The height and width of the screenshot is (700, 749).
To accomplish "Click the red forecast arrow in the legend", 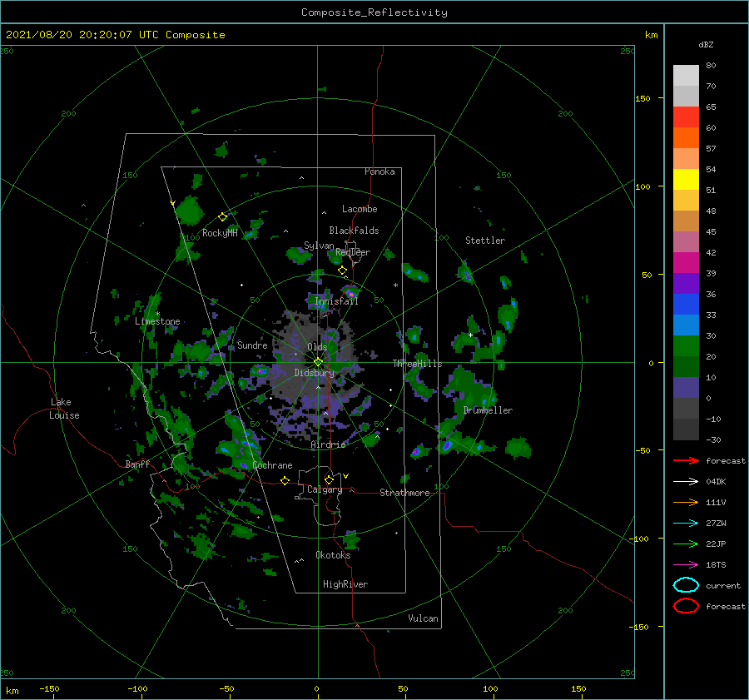I will 686,460.
